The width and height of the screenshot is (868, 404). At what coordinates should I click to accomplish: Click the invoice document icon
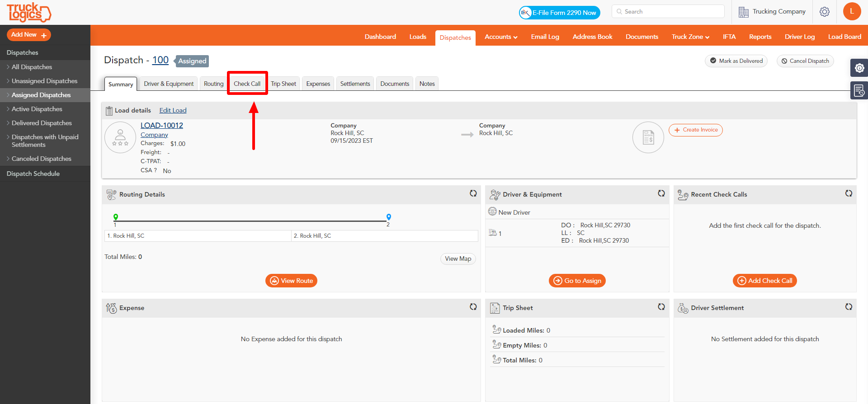pos(648,137)
